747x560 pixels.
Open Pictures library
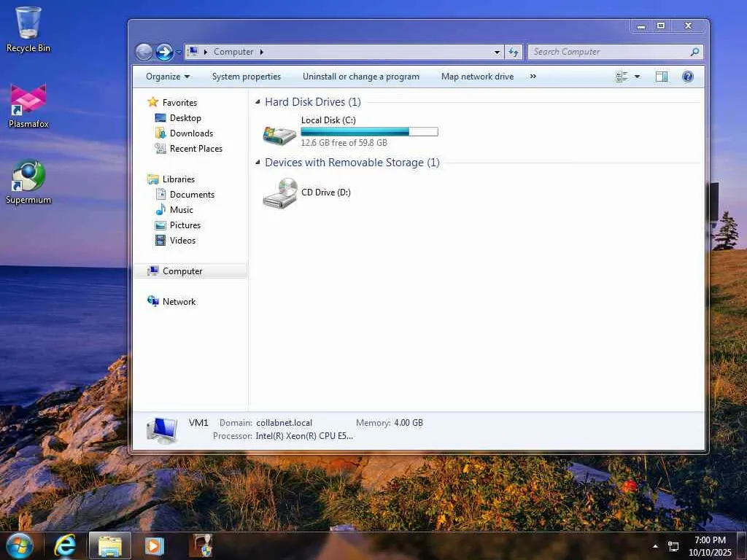click(x=178, y=225)
